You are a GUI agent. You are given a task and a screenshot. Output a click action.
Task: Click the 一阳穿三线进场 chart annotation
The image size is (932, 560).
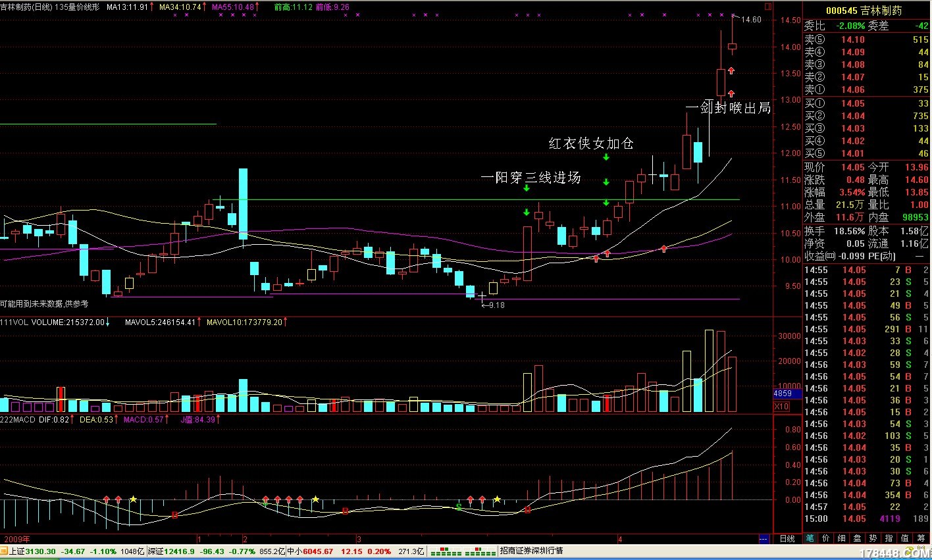click(x=531, y=177)
